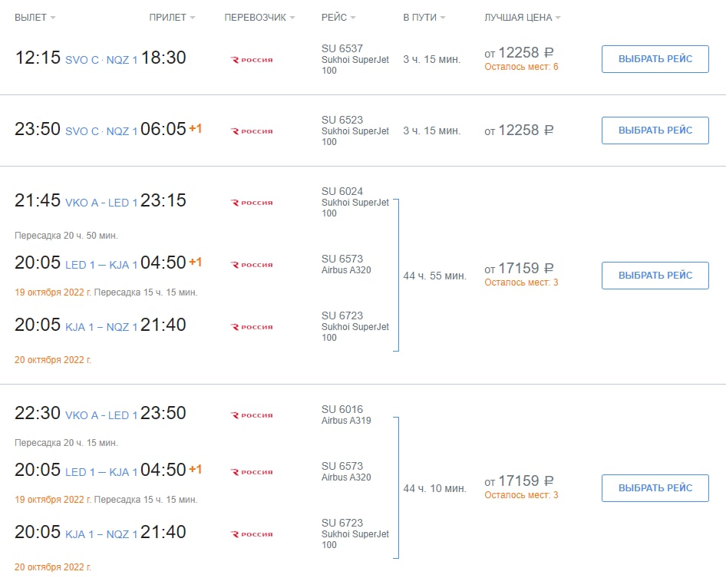Open SVO C · NQZ 1 route at 12:15
The height and width of the screenshot is (588, 726).
[101, 60]
